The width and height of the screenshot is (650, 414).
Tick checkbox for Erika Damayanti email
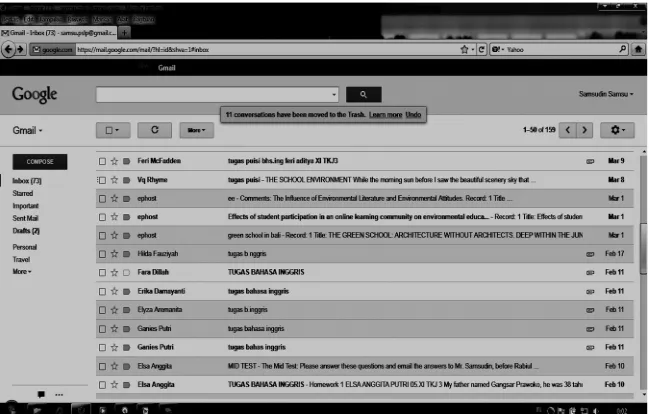102,291
